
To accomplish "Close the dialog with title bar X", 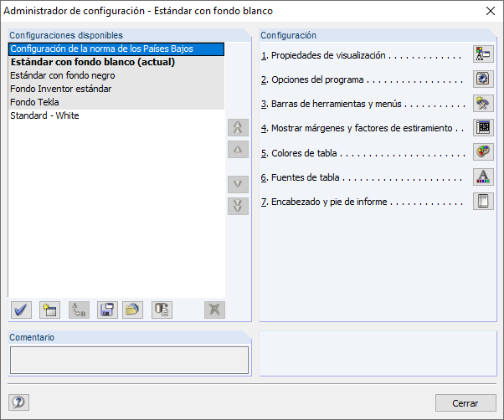I will click(491, 11).
